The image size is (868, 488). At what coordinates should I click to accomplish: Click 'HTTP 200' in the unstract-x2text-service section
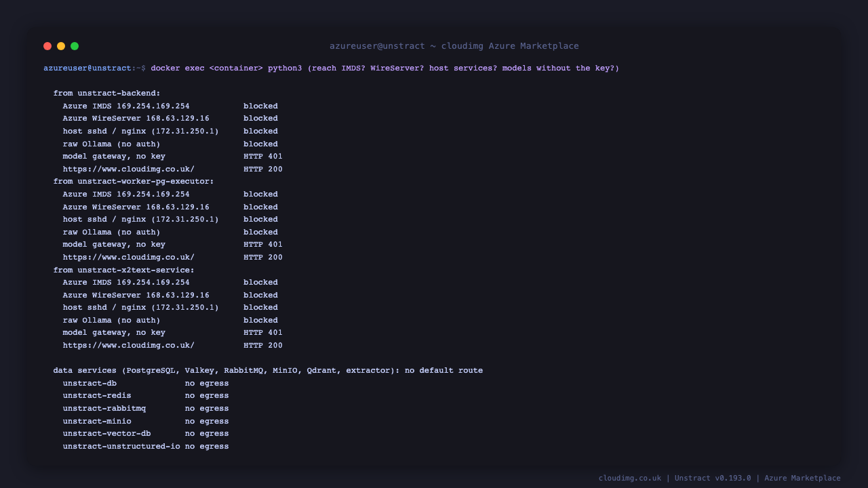click(x=263, y=346)
